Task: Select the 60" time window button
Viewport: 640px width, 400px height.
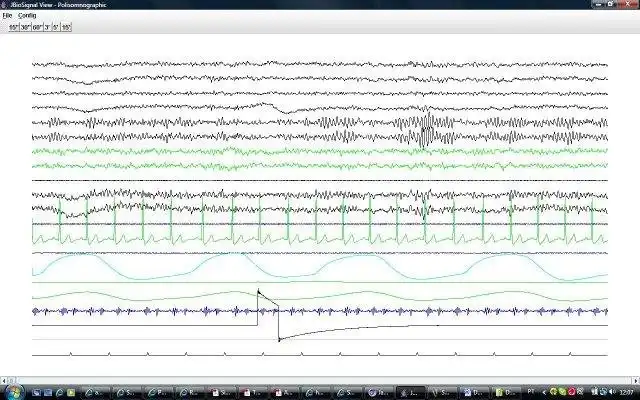Action: tap(37, 27)
